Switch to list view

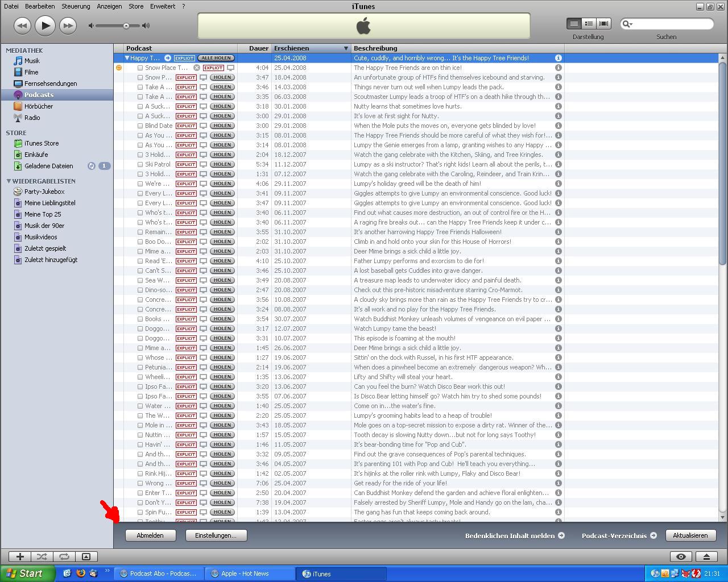pyautogui.click(x=574, y=24)
